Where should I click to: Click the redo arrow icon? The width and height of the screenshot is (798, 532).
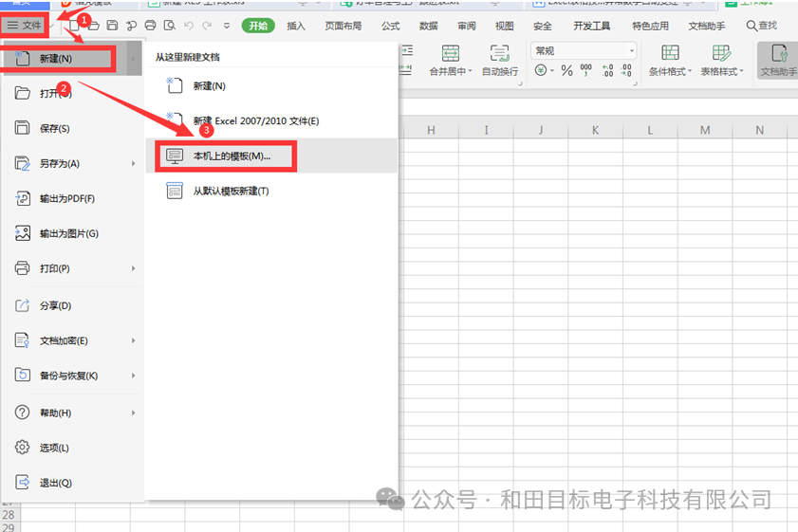[207, 25]
